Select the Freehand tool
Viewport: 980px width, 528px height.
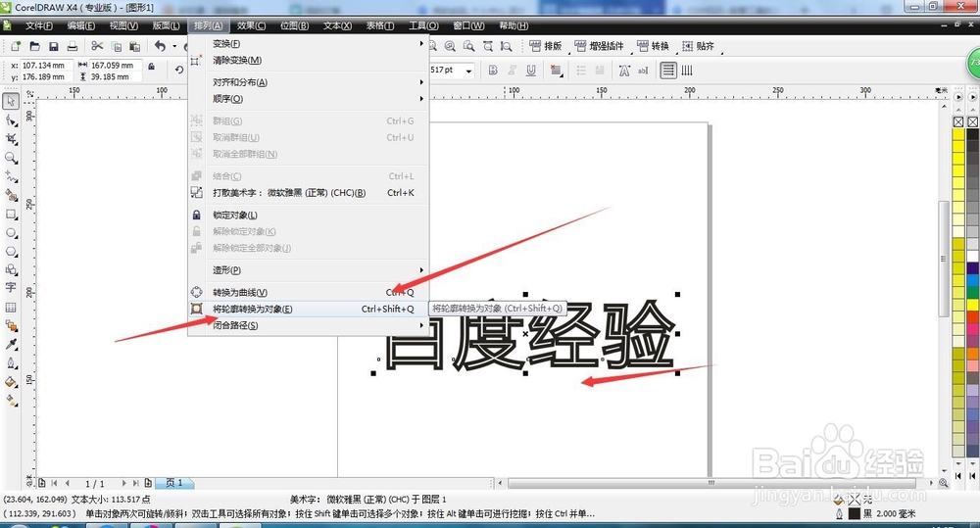11,176
